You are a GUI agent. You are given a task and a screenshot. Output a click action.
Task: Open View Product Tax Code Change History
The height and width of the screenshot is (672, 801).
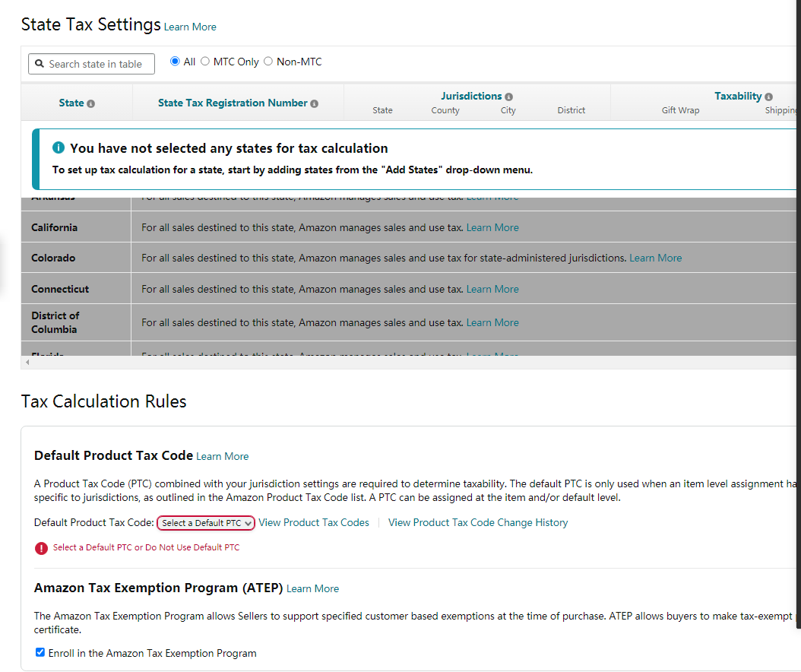click(478, 523)
